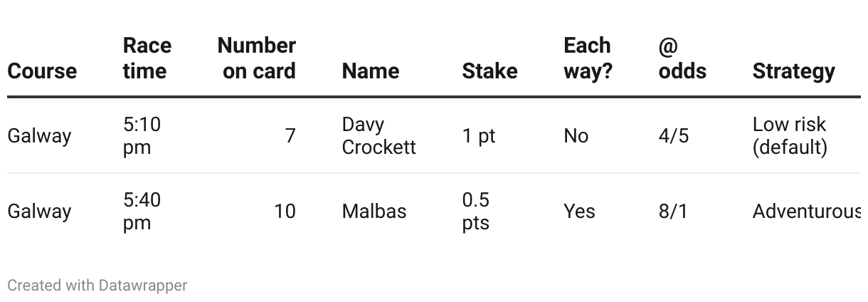Click the Name column header
The height and width of the screenshot is (302, 868).
[370, 71]
